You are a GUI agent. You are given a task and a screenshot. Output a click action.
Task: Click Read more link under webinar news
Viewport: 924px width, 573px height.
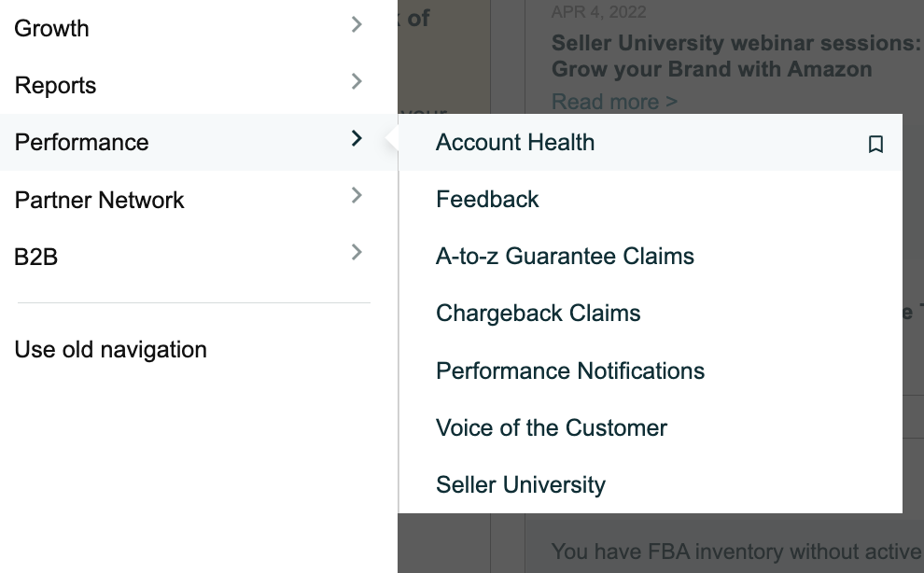[614, 101]
